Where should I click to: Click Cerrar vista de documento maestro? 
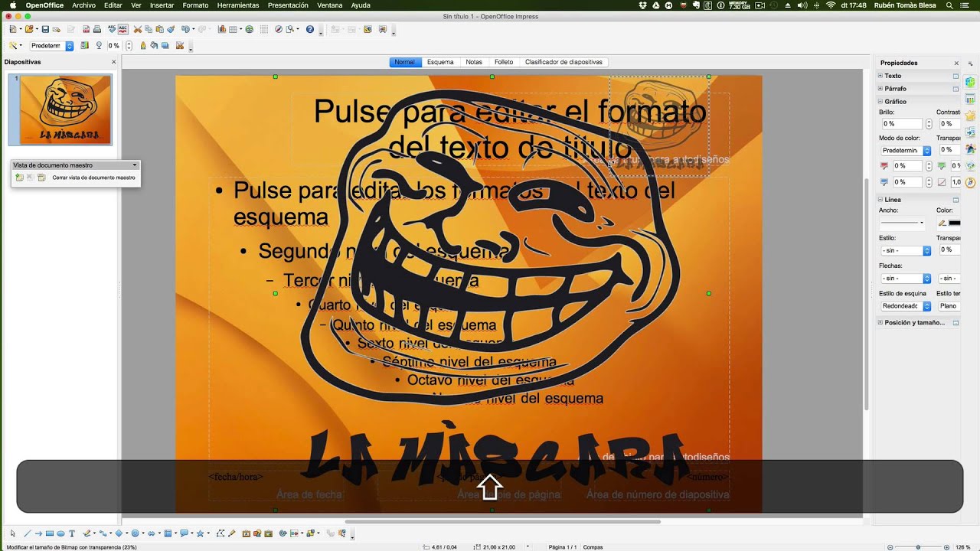(93, 178)
